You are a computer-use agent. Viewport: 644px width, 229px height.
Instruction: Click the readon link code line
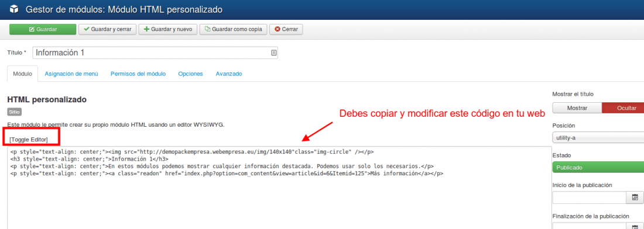[227, 174]
